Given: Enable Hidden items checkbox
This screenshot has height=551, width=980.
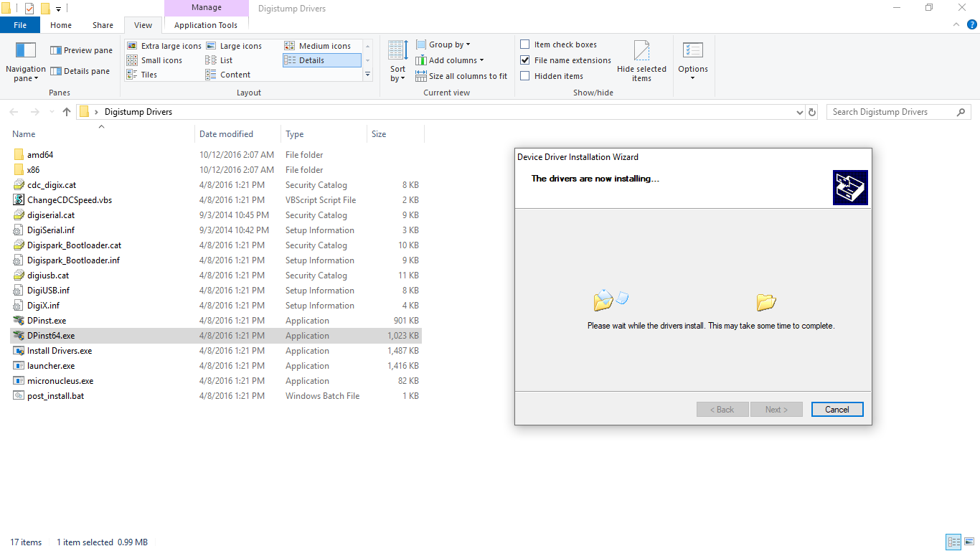Looking at the screenshot, I should click(x=525, y=76).
